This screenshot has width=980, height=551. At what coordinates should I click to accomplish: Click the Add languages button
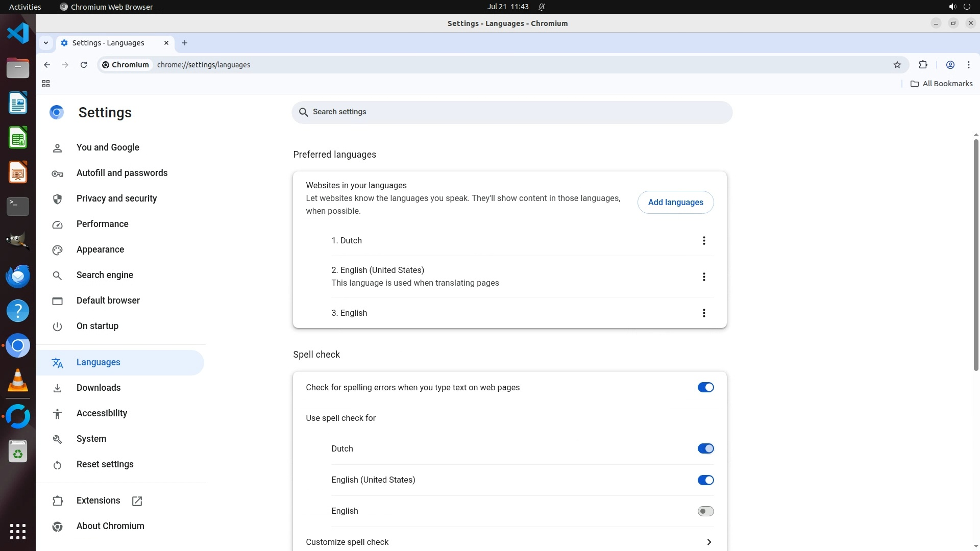click(675, 202)
